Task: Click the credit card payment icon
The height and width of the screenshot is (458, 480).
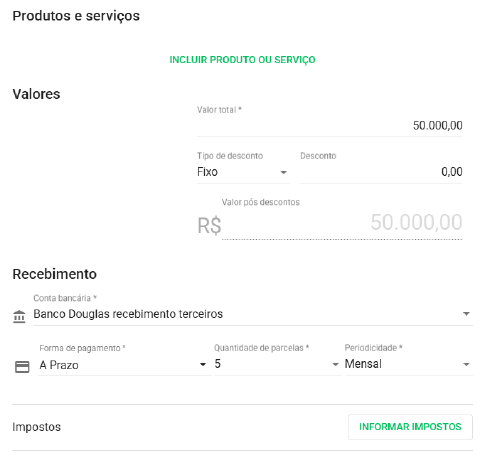Action: tap(22, 367)
